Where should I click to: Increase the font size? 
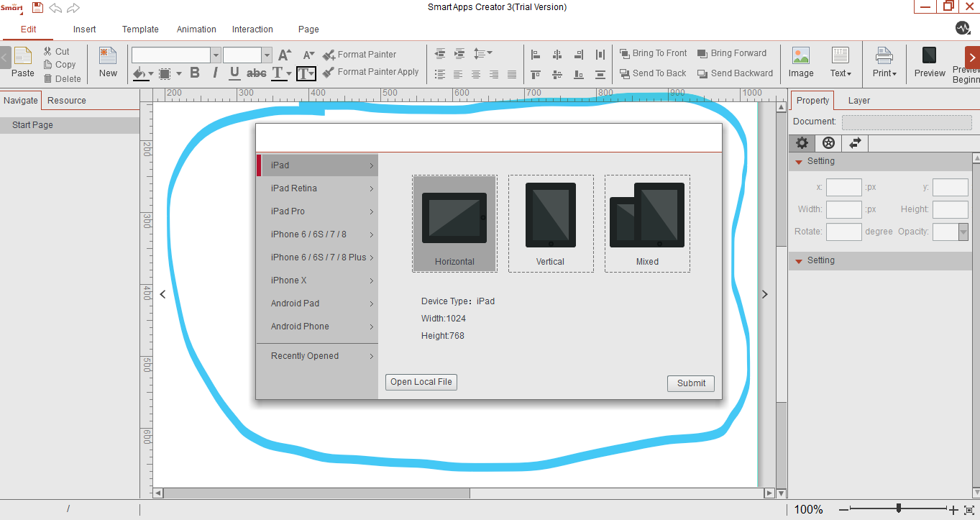285,55
